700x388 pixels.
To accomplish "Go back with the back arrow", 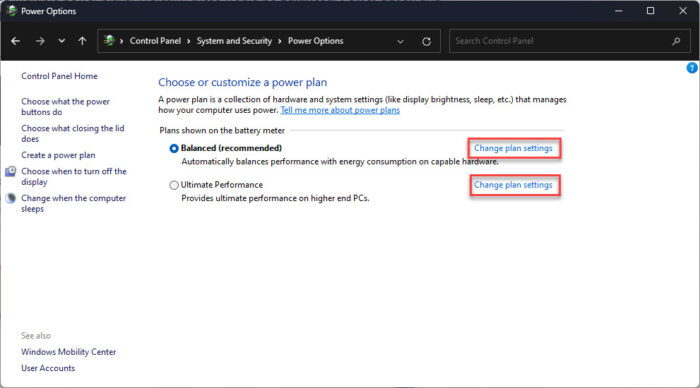I will coord(16,41).
